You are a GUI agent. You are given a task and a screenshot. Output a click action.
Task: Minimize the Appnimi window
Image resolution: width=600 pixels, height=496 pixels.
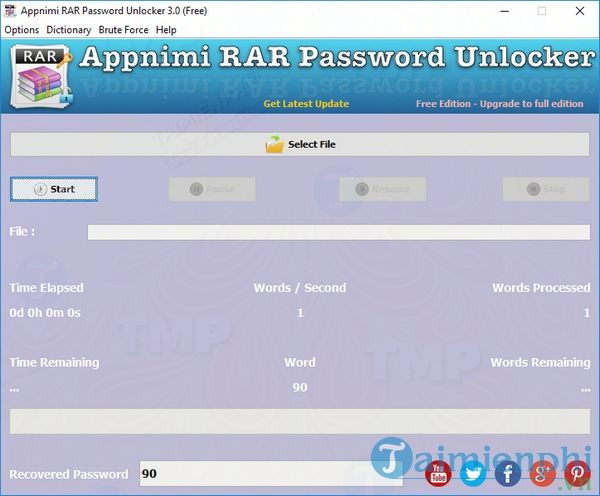[x=505, y=11]
